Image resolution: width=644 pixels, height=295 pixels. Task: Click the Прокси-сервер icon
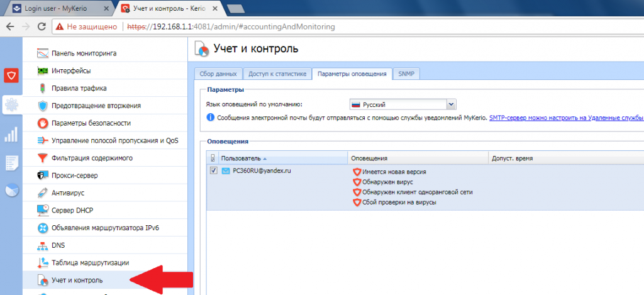[x=43, y=175]
